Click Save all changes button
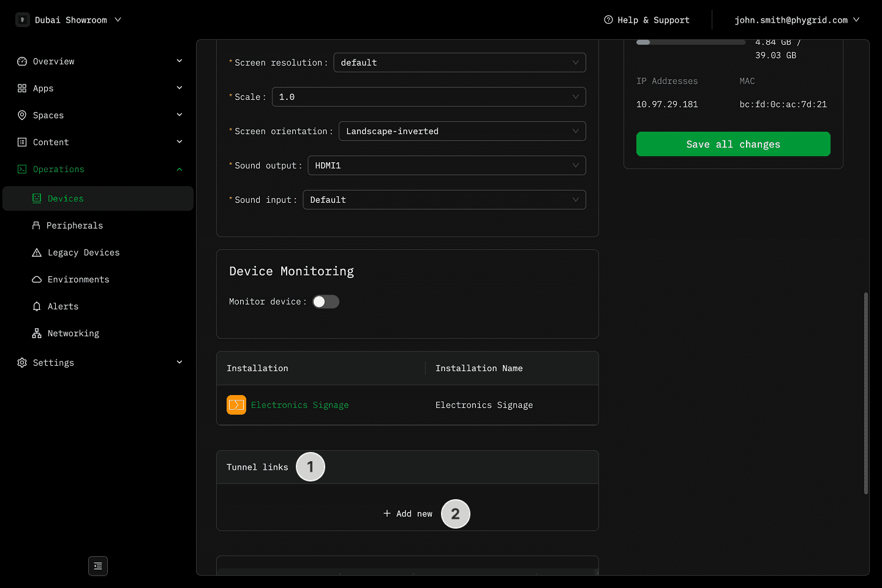 click(x=733, y=144)
